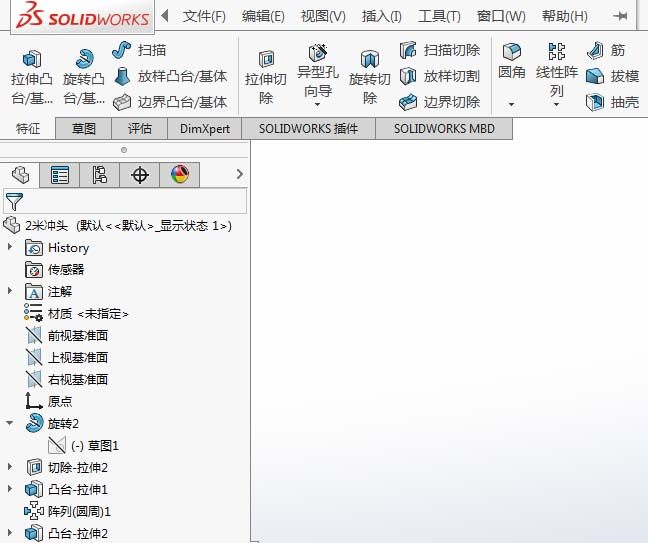The height and width of the screenshot is (543, 648).
Task: Collapse the menu bar with left arrow
Action: [x=164, y=16]
